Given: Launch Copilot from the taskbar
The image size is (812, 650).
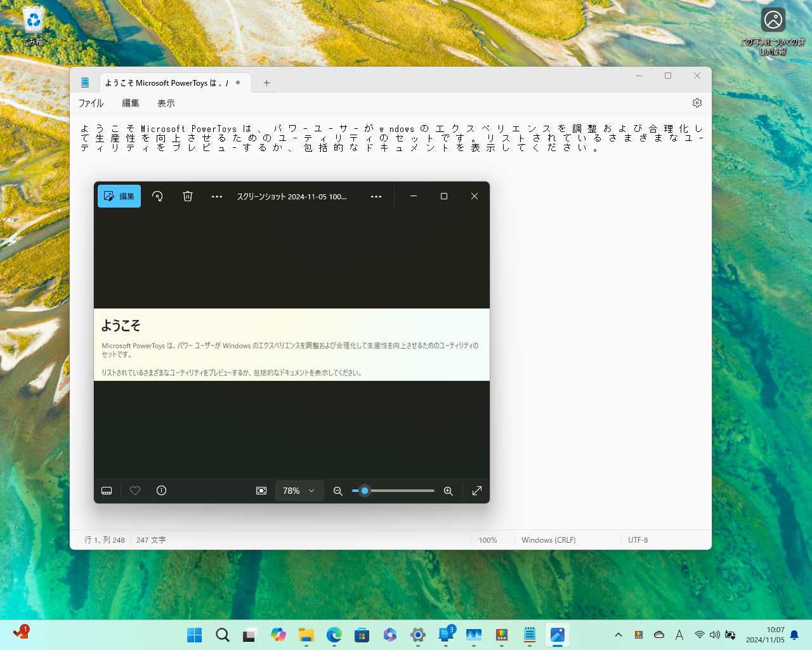Looking at the screenshot, I should pos(278,635).
